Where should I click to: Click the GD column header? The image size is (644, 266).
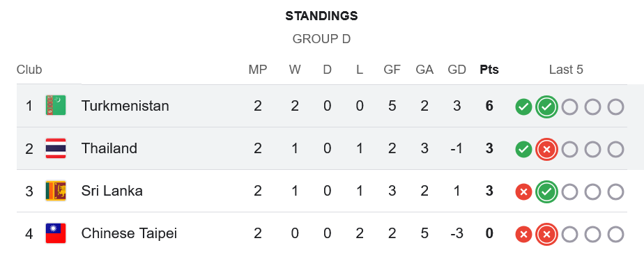point(457,70)
